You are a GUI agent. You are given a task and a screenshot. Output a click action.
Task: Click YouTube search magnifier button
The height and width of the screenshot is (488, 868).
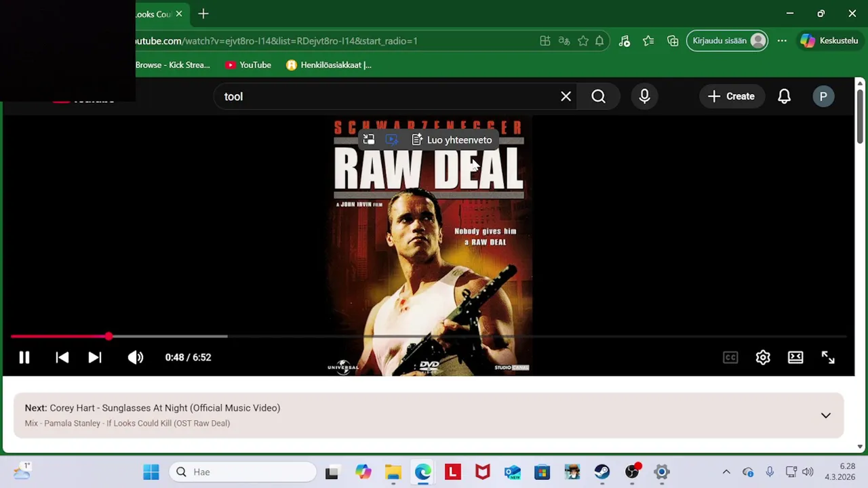click(x=598, y=96)
